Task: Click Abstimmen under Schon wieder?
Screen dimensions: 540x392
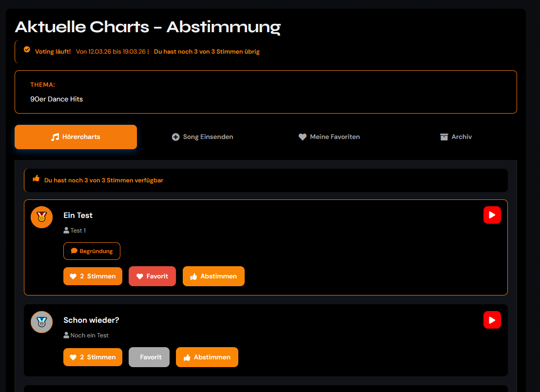Action: point(207,357)
